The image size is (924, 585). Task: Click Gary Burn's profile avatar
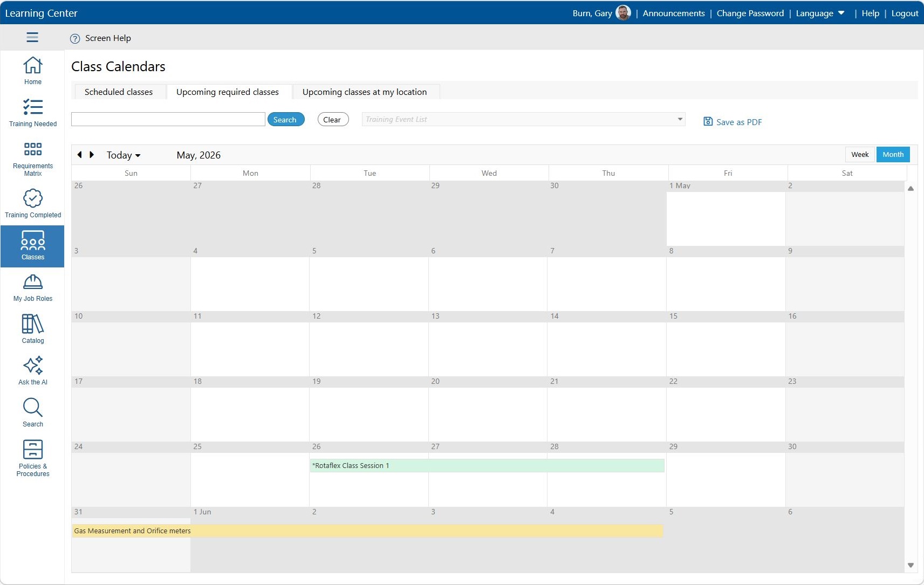pyautogui.click(x=623, y=13)
